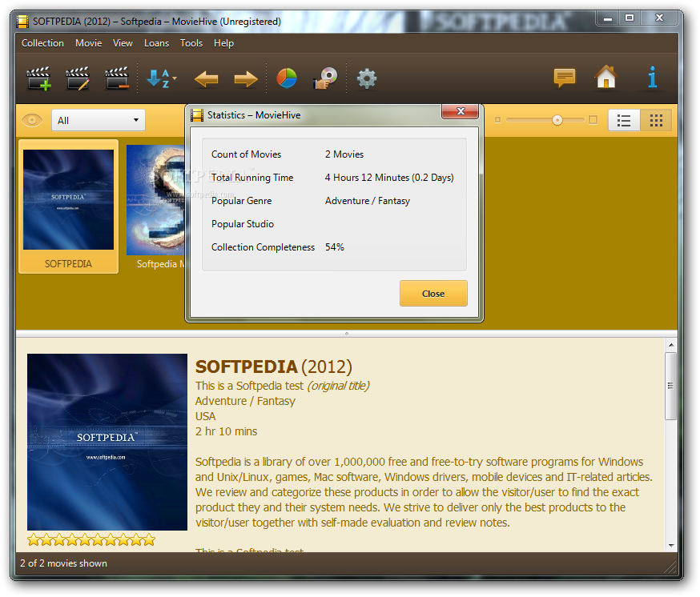
Task: Click the Remove Movie clapperboard icon
Action: tap(117, 78)
